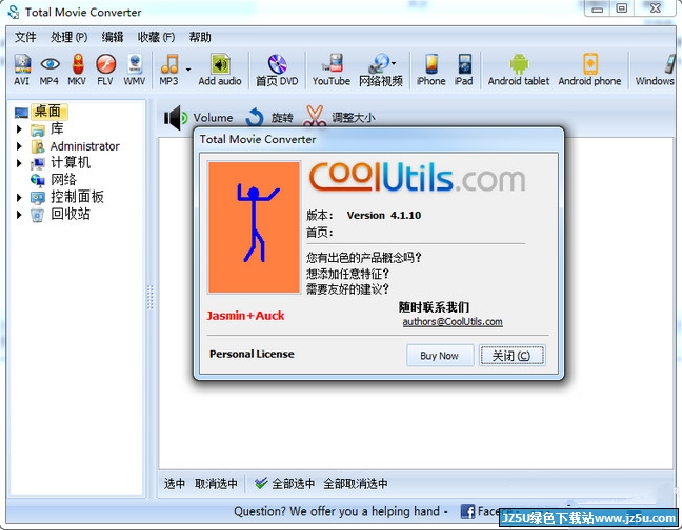This screenshot has width=682, height=530.
Task: Open the 处理 (P) menu
Action: [x=69, y=37]
